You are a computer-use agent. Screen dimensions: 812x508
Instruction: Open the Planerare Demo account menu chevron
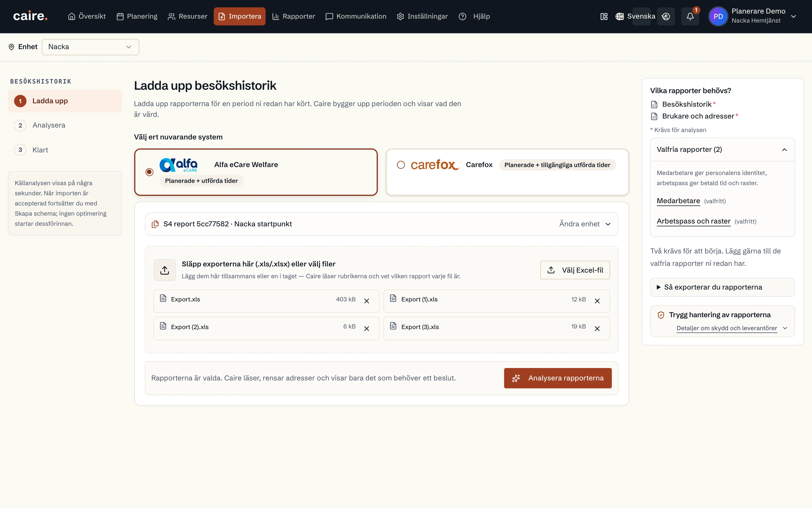point(793,16)
